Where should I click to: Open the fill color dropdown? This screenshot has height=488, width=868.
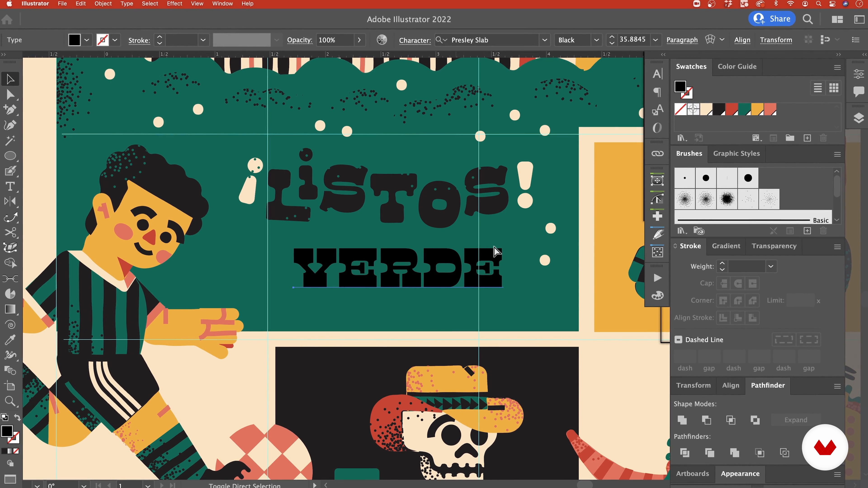pos(87,40)
